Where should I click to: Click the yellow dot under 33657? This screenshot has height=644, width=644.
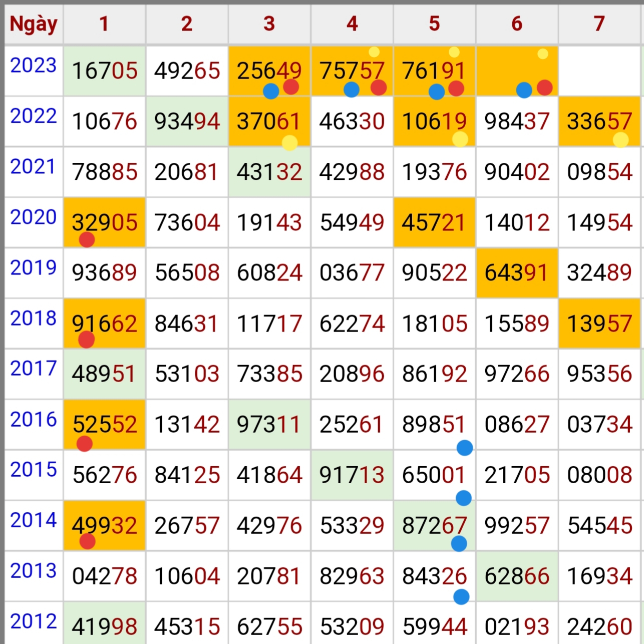point(620,140)
